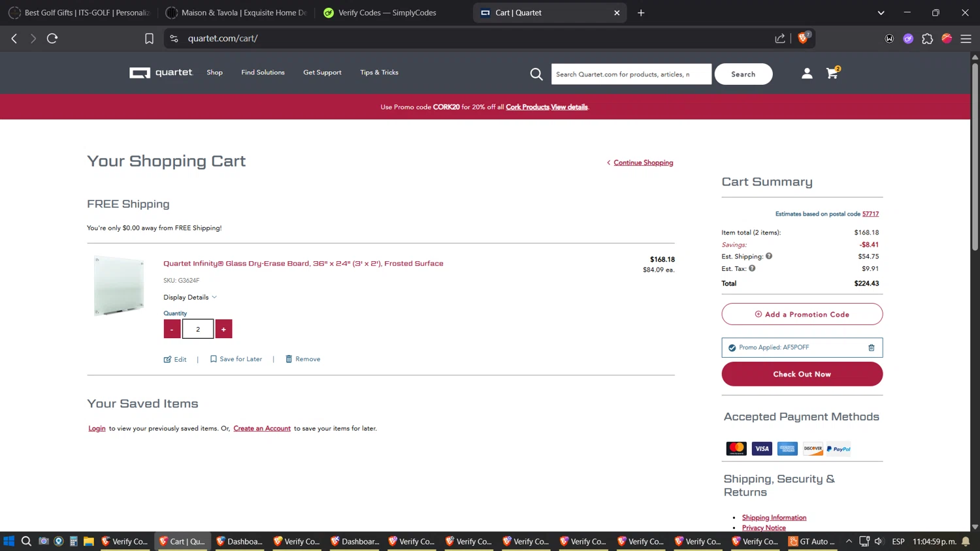The height and width of the screenshot is (551, 980).
Task: Open Brave Shields icon in address bar
Action: pos(803,38)
